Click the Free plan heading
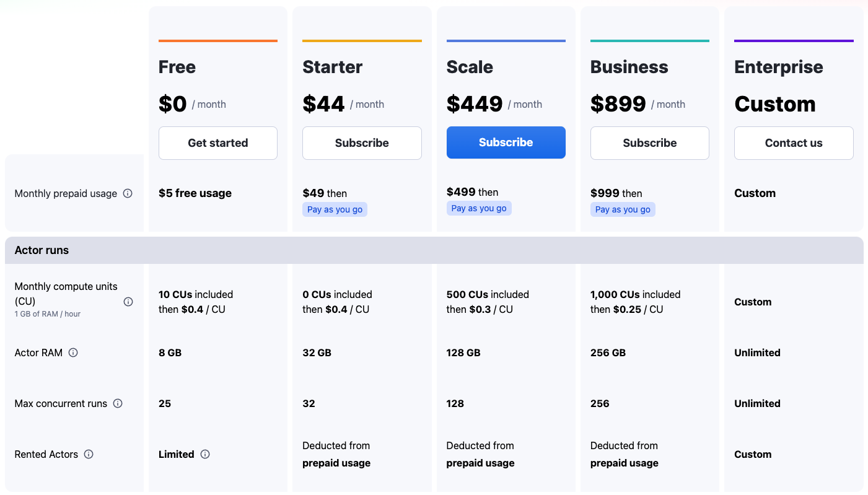The image size is (868, 495). tap(177, 67)
